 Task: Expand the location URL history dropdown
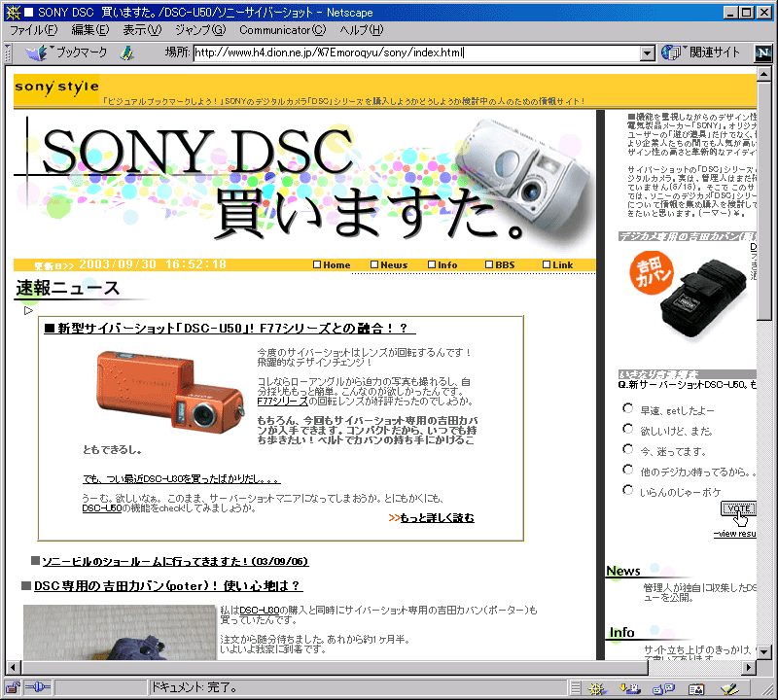(647, 53)
